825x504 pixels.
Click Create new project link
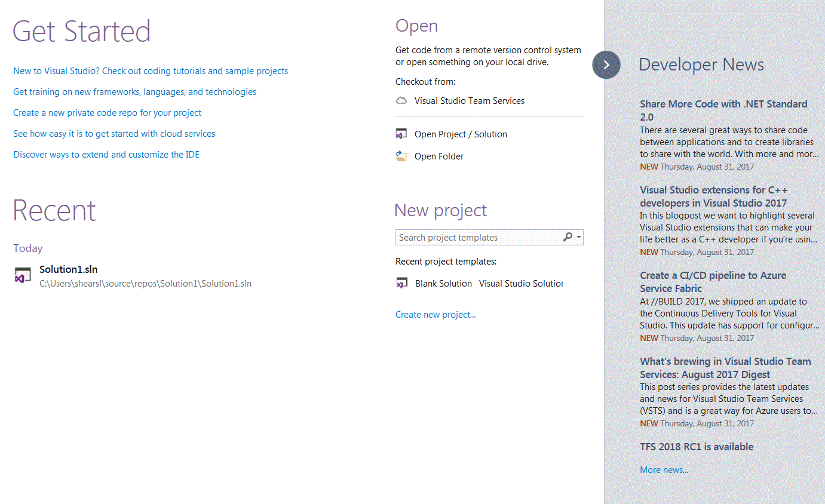[x=435, y=315]
